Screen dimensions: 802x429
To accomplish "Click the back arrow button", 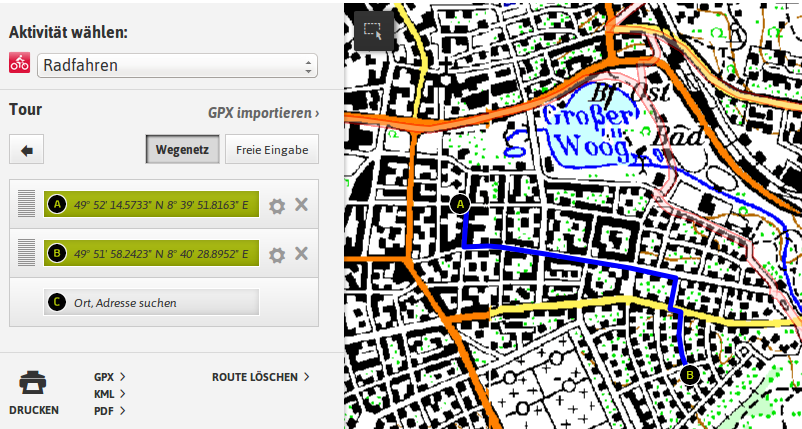I will click(27, 149).
